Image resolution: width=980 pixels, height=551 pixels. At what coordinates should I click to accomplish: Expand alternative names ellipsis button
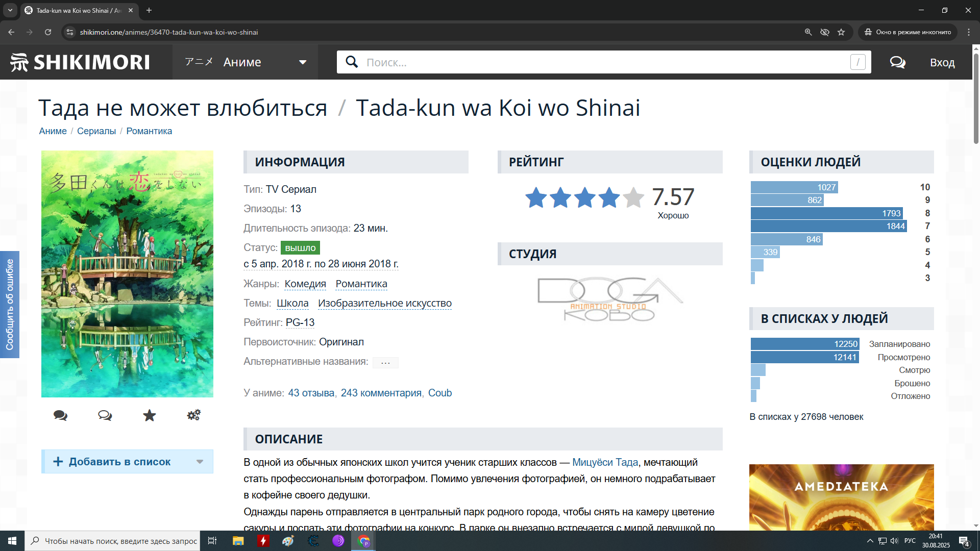385,362
